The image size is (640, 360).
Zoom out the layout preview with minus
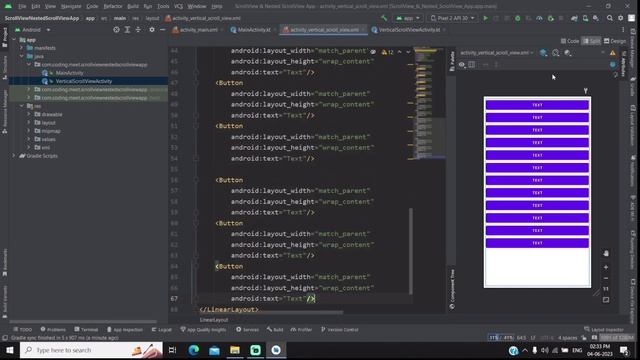point(606,278)
